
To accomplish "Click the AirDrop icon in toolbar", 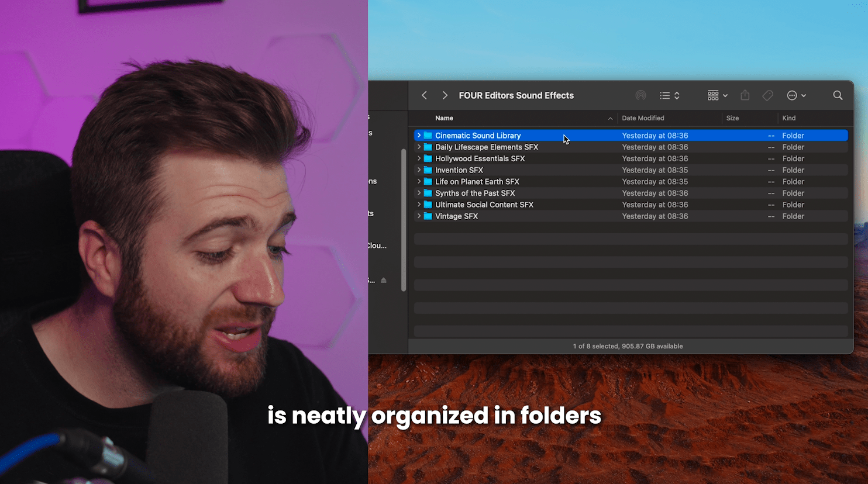I will click(x=640, y=95).
